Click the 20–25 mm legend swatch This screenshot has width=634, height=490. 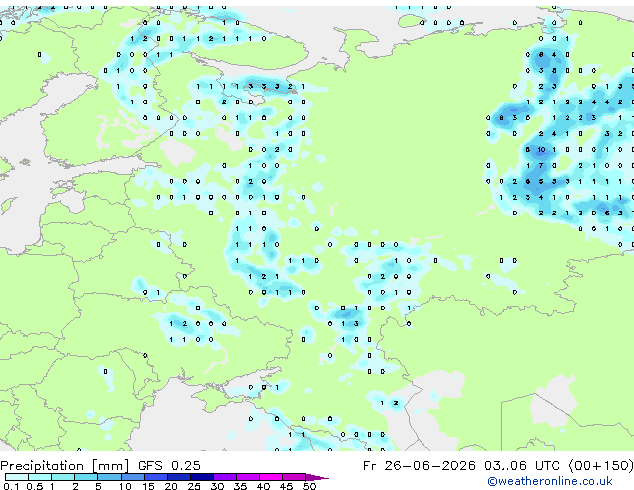pyautogui.click(x=178, y=477)
